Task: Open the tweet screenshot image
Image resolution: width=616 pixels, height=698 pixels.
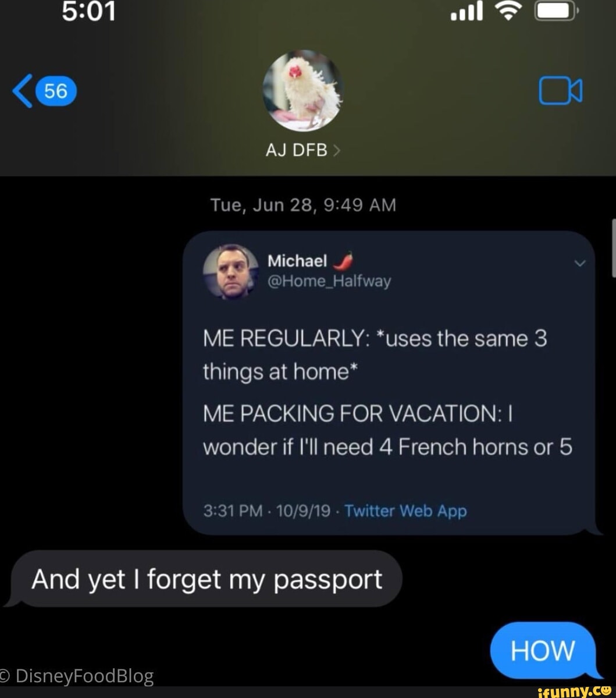Action: tap(389, 383)
